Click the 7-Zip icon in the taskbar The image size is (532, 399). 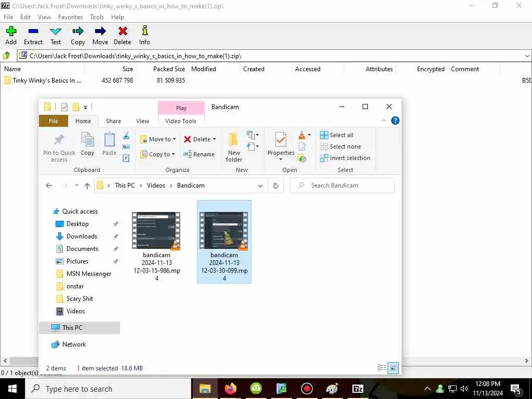coord(357,389)
